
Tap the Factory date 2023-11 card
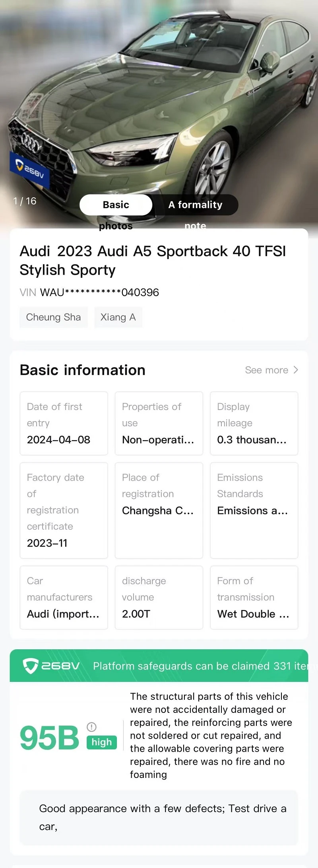point(64,510)
